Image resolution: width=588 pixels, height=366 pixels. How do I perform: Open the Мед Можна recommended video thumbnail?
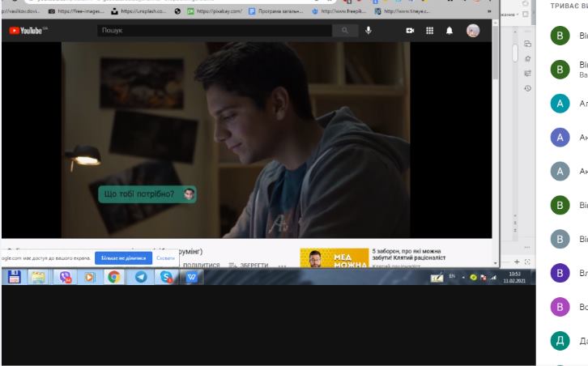[x=334, y=258]
